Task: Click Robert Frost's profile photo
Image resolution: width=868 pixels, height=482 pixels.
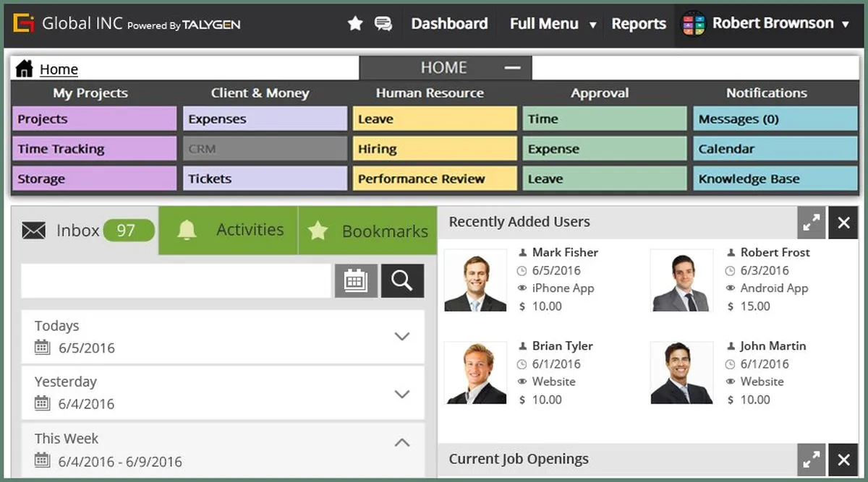Action: click(681, 280)
